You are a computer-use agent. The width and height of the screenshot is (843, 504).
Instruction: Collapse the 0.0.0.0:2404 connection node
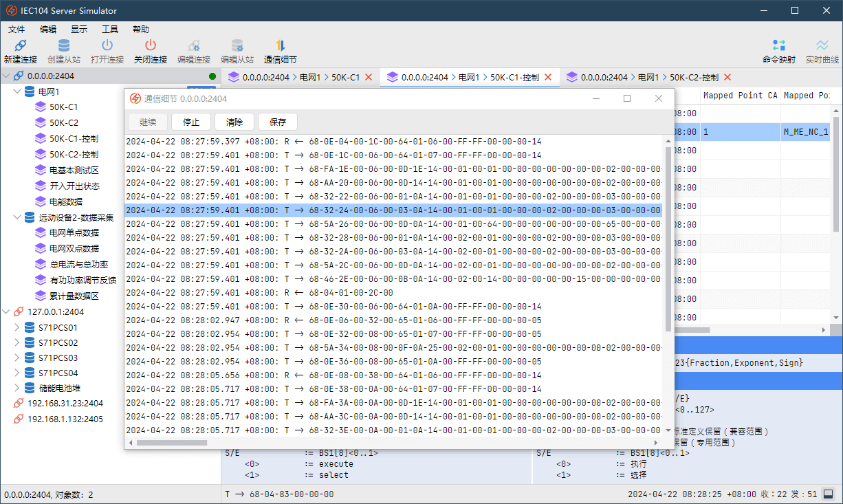[x=6, y=76]
